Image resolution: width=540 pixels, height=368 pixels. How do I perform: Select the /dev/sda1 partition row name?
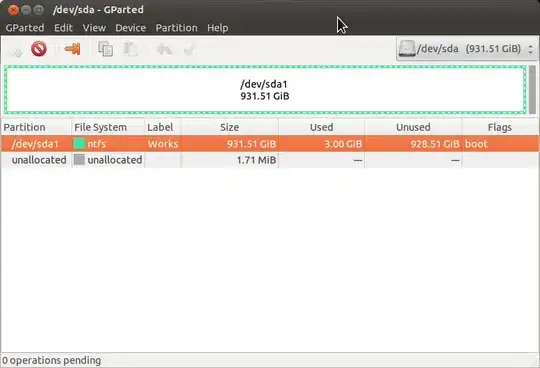coord(35,144)
